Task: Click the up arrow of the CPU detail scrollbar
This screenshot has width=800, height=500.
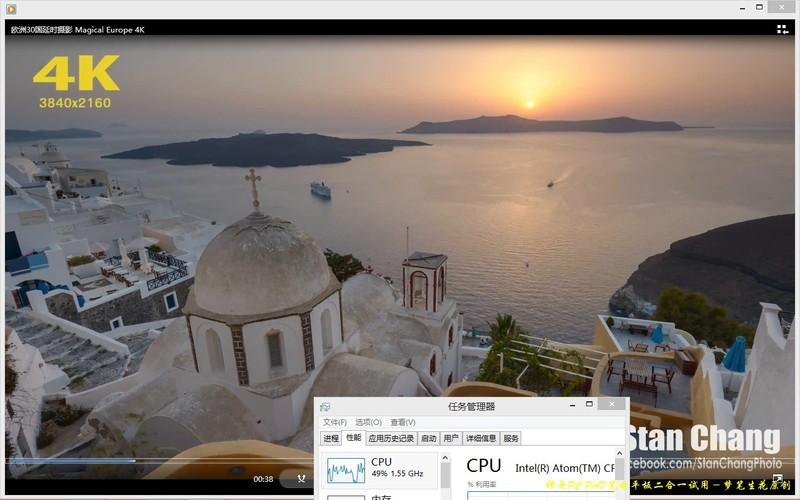Action: coord(619,453)
